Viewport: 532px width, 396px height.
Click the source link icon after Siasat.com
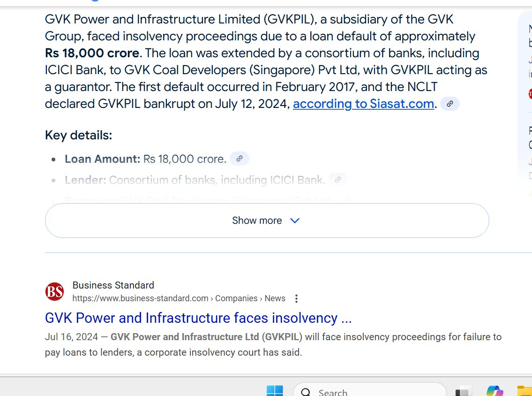[450, 104]
